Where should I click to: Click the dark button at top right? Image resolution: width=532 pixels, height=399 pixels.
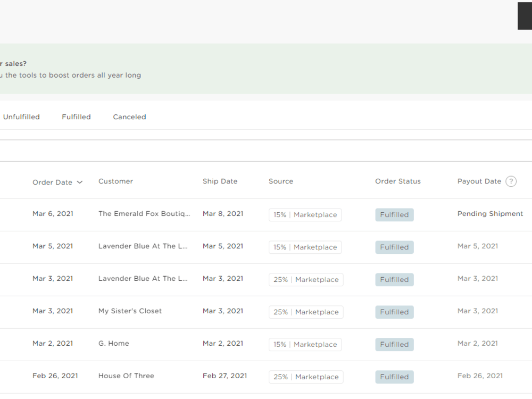point(525,16)
